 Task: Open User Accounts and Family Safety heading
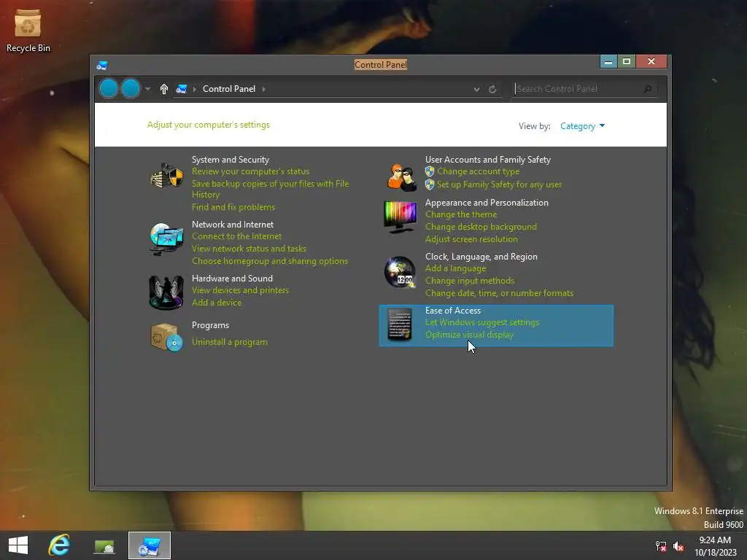pyautogui.click(x=488, y=160)
